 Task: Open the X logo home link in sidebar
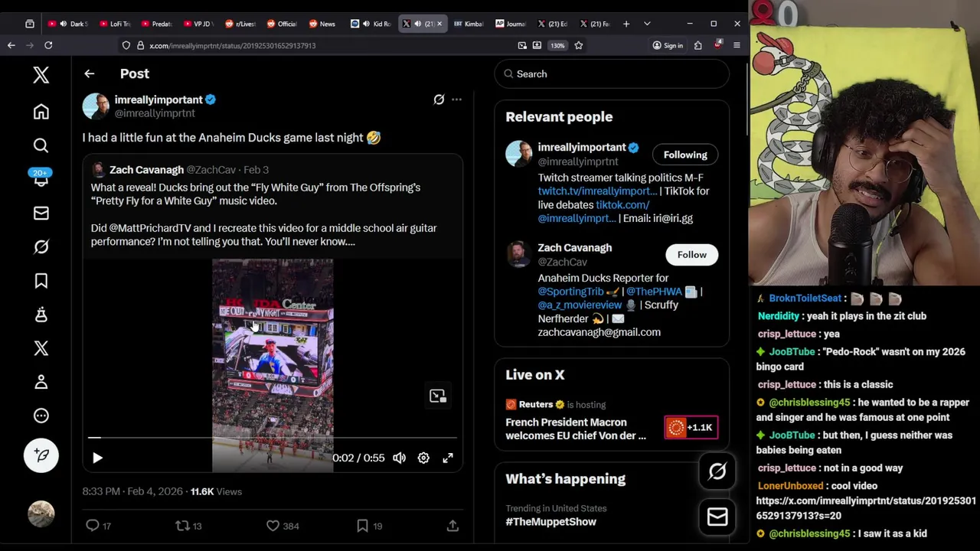[x=41, y=74]
